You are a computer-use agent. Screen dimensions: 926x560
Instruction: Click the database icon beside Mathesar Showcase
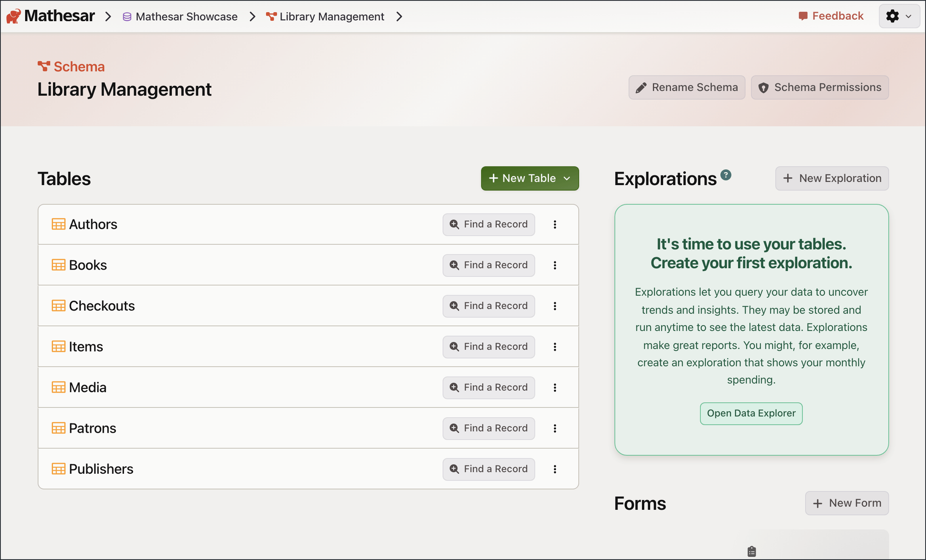click(x=127, y=17)
